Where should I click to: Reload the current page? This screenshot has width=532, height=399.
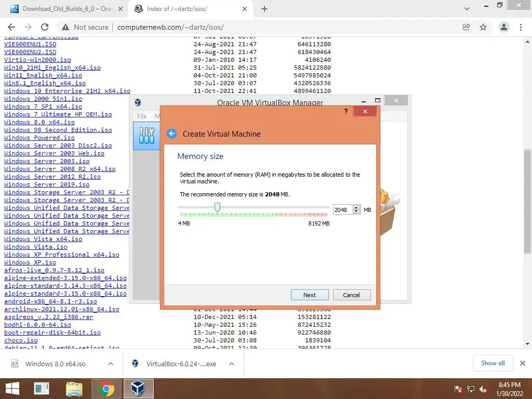[x=45, y=27]
